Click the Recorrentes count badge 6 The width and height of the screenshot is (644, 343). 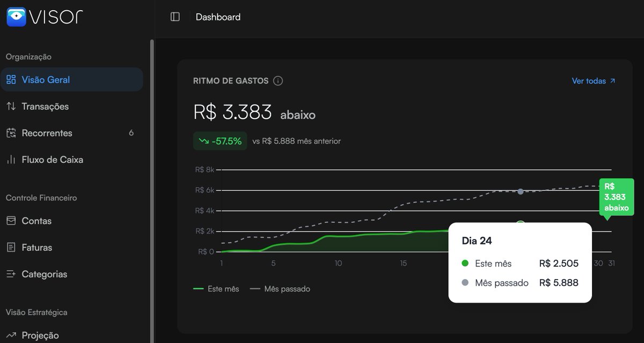click(131, 133)
